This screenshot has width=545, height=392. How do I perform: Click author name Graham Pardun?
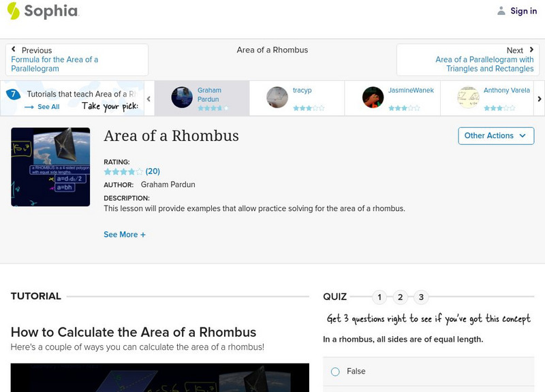pos(168,184)
